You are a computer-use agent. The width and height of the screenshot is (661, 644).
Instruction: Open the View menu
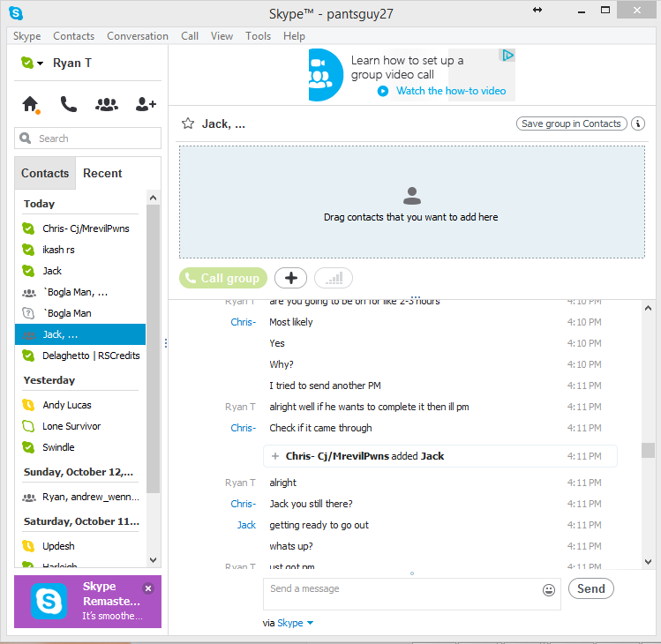point(222,36)
